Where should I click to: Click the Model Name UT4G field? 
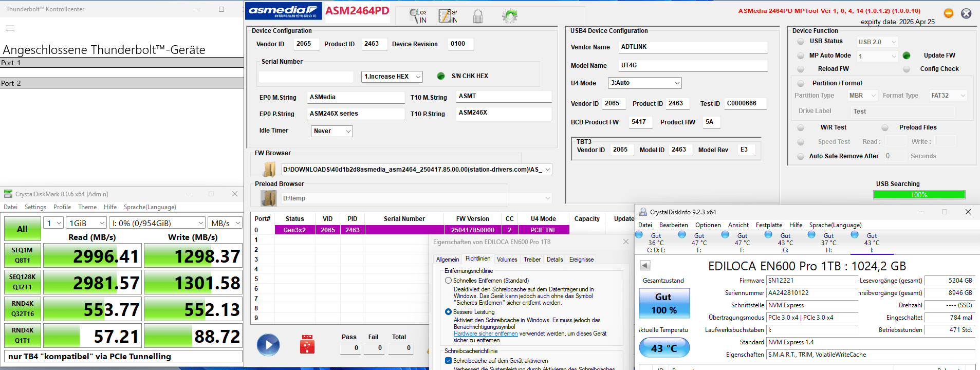tap(692, 65)
